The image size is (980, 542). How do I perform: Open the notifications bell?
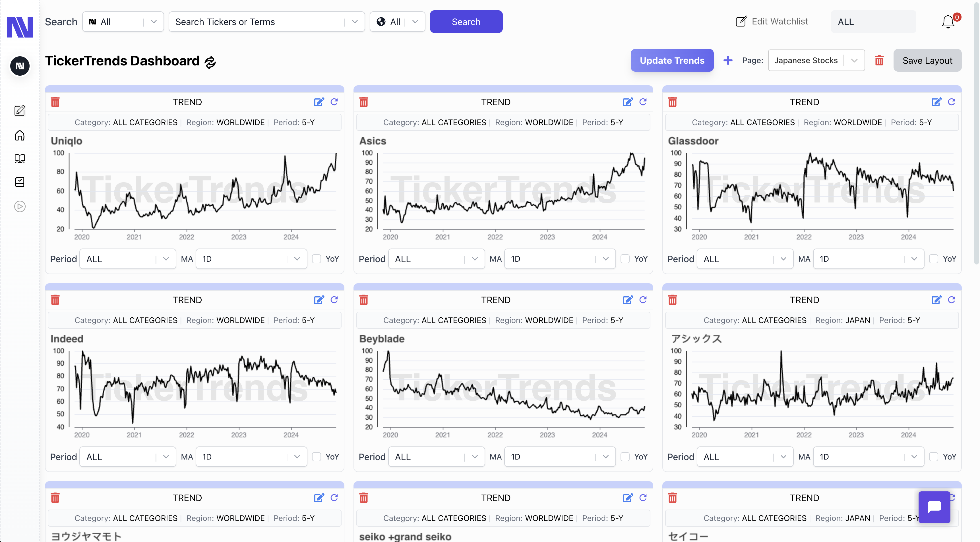pos(948,22)
